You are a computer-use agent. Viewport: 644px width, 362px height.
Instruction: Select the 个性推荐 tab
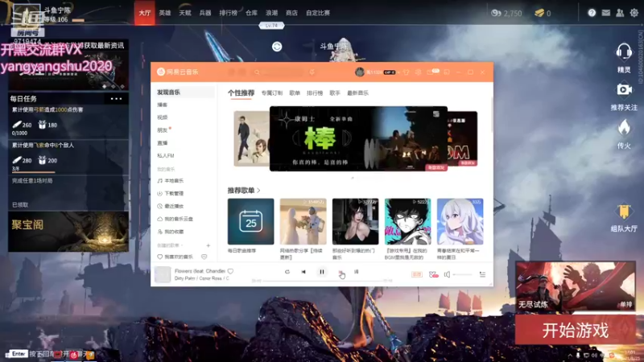click(x=241, y=93)
